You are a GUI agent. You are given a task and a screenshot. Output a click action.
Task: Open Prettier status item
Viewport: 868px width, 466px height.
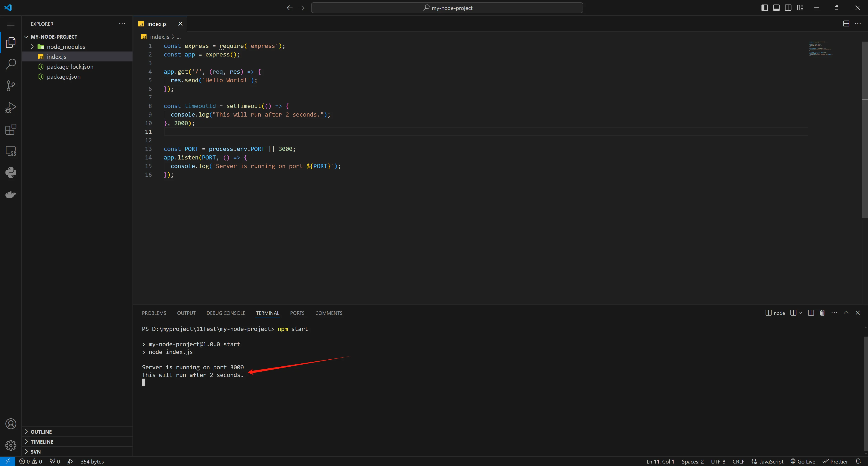click(835, 461)
